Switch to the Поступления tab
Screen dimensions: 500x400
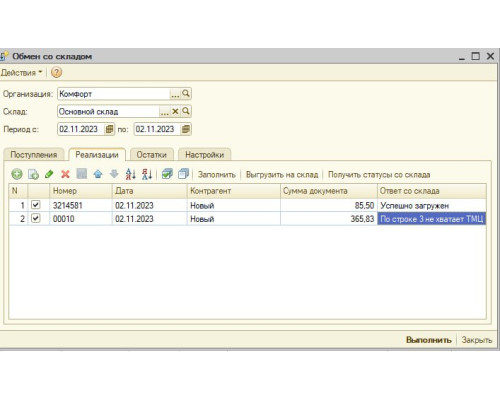point(34,155)
